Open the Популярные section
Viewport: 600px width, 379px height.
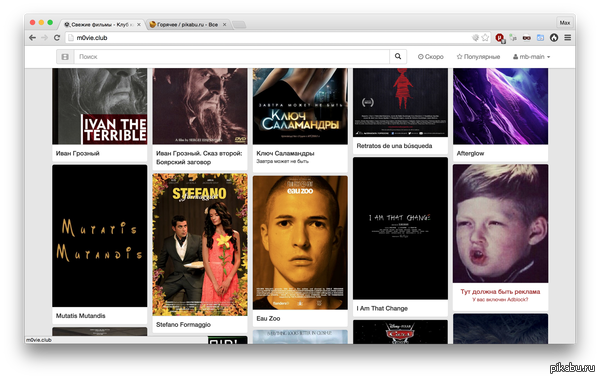[x=478, y=57]
